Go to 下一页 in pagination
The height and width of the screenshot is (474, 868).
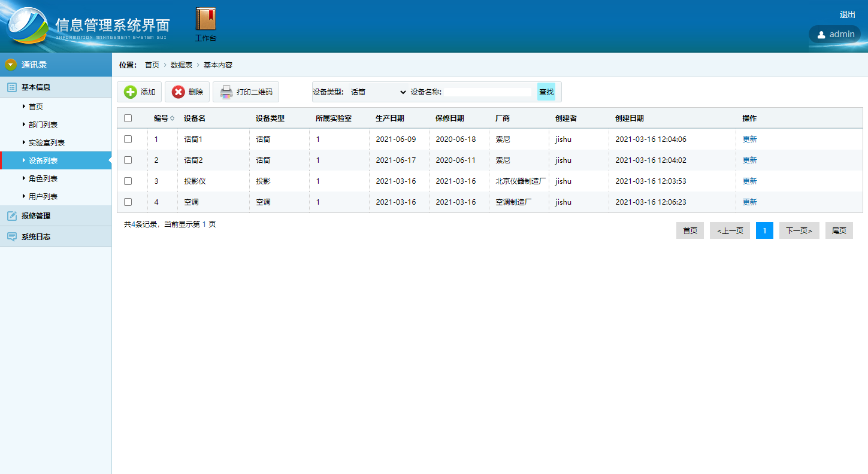(799, 231)
